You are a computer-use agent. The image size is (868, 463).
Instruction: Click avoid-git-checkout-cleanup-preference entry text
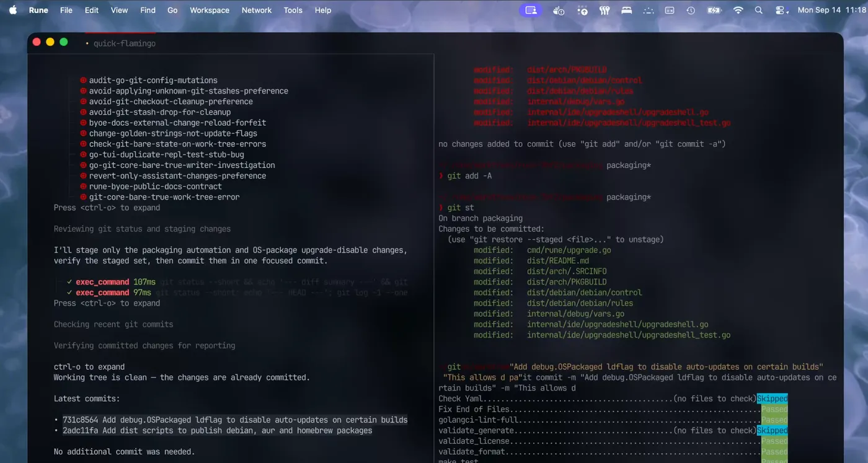pyautogui.click(x=171, y=102)
